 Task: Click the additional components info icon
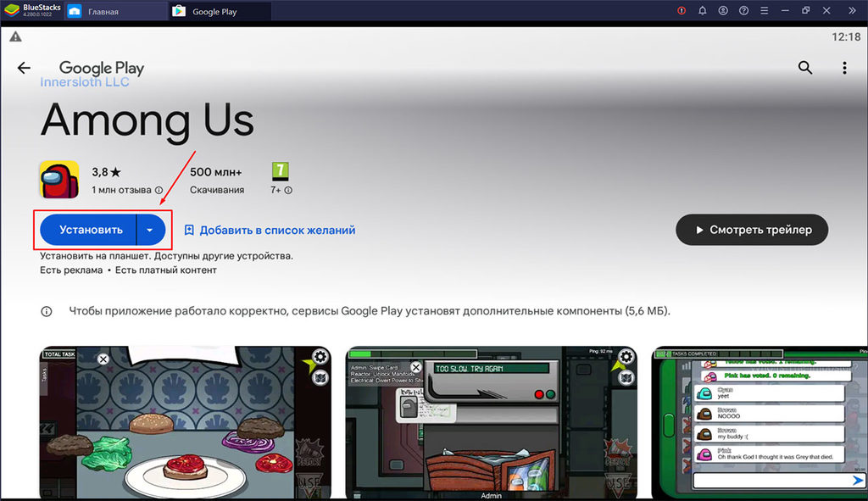point(47,311)
